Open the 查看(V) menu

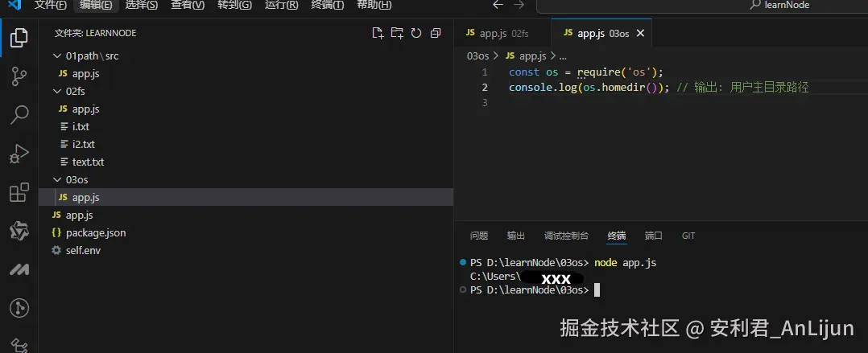tap(187, 5)
